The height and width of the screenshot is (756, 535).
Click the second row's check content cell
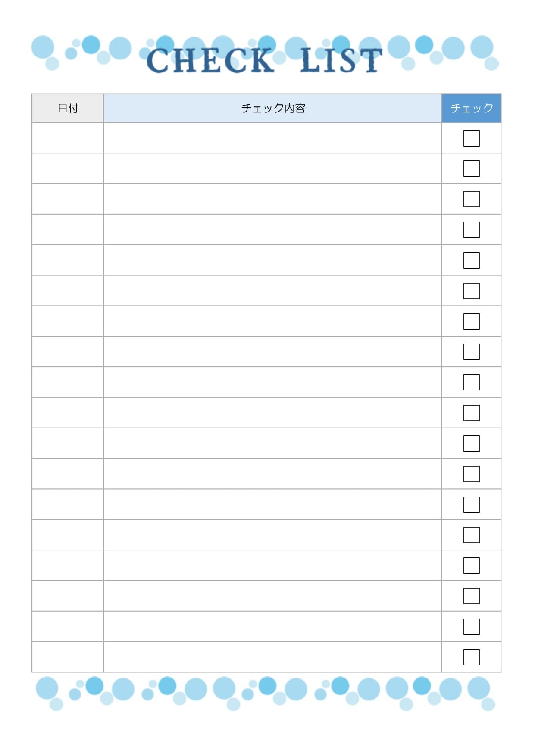pyautogui.click(x=272, y=169)
